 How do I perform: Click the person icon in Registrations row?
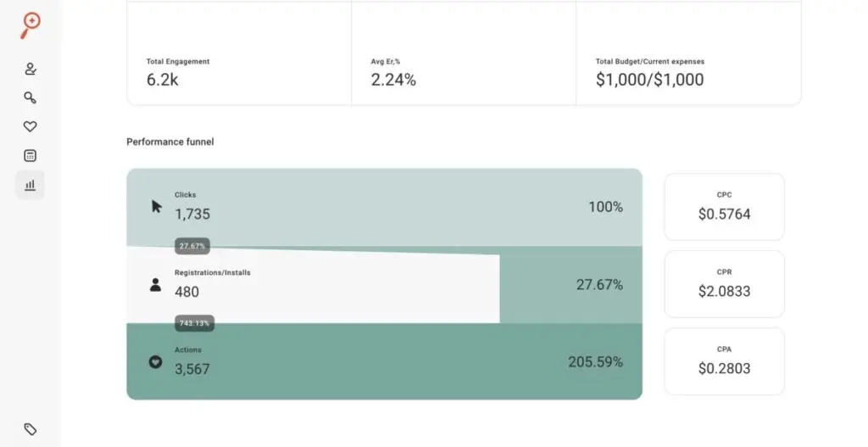click(155, 285)
